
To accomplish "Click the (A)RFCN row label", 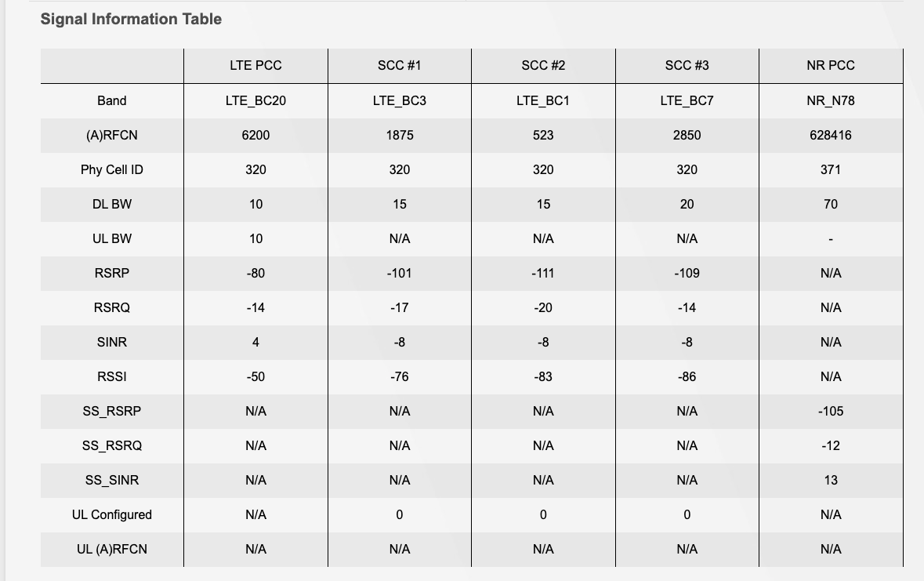I will 112,135.
